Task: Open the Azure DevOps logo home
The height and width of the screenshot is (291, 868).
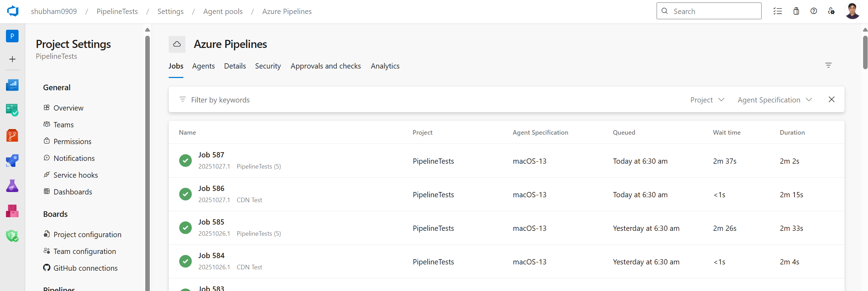Action: 13,11
